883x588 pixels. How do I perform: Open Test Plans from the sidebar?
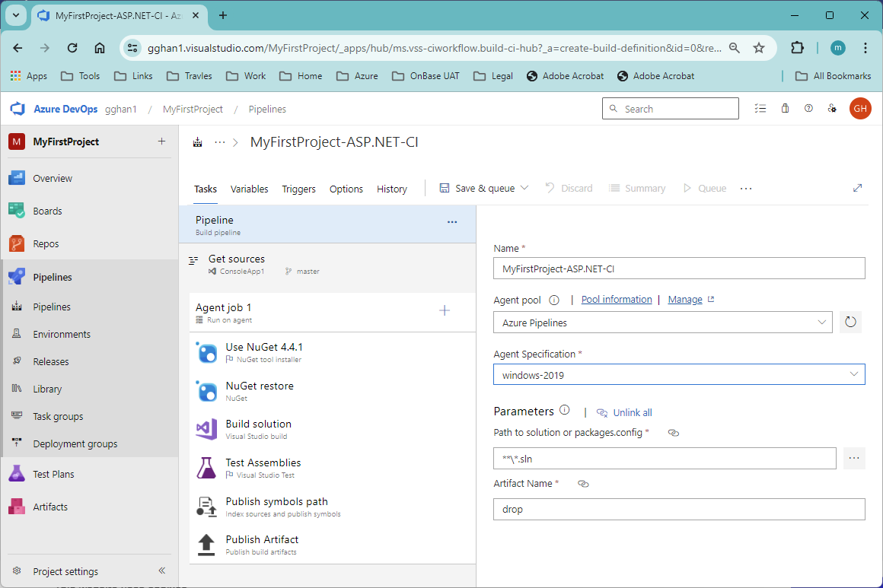click(x=18, y=473)
